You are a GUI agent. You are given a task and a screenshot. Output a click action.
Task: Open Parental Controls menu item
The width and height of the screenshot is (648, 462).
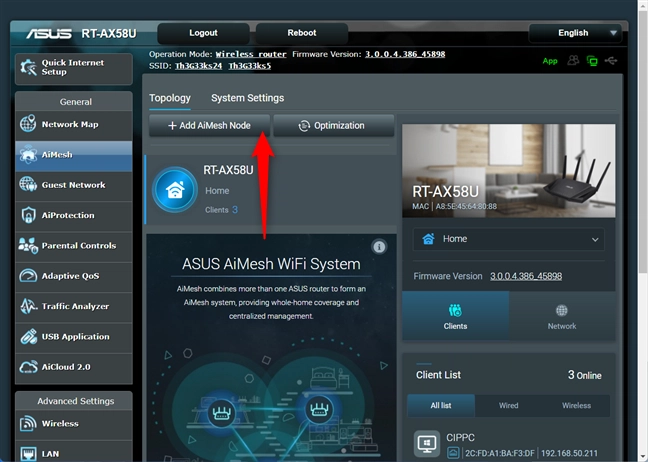click(74, 246)
